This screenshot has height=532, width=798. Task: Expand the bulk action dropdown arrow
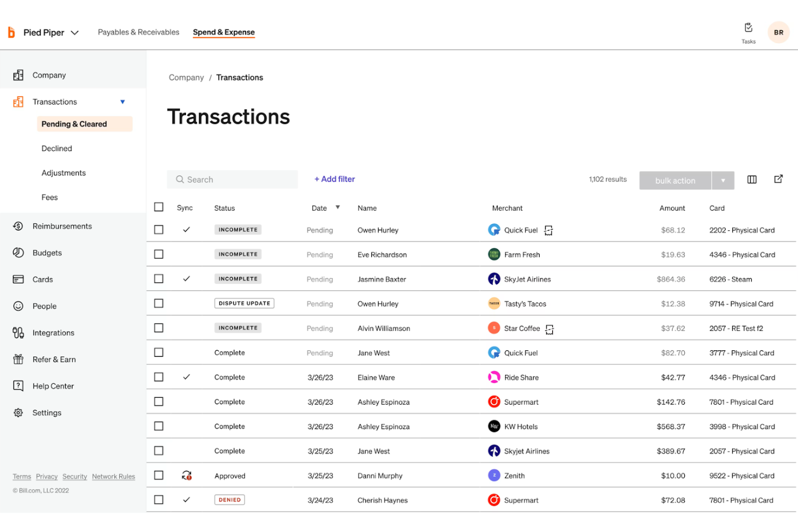coord(723,181)
